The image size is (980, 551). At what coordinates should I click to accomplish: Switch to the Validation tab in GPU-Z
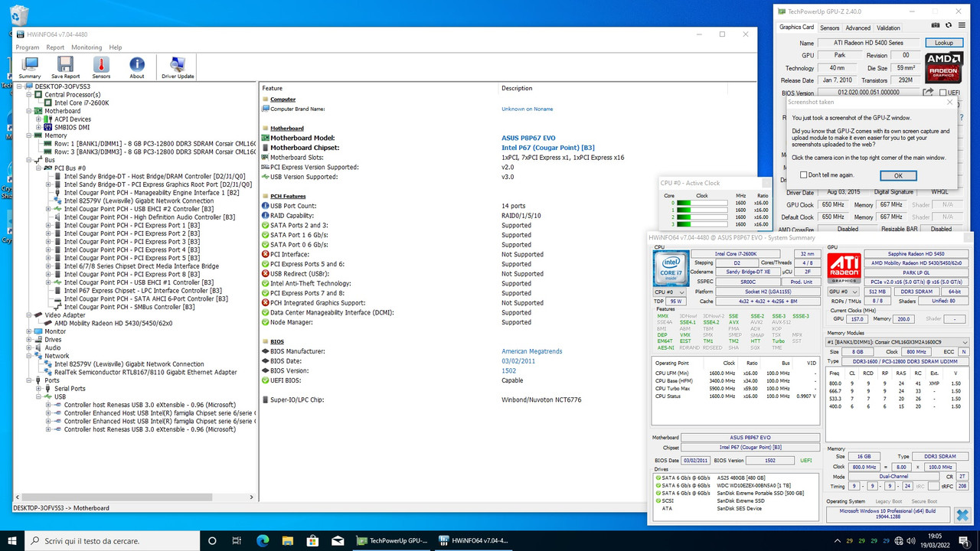[888, 28]
